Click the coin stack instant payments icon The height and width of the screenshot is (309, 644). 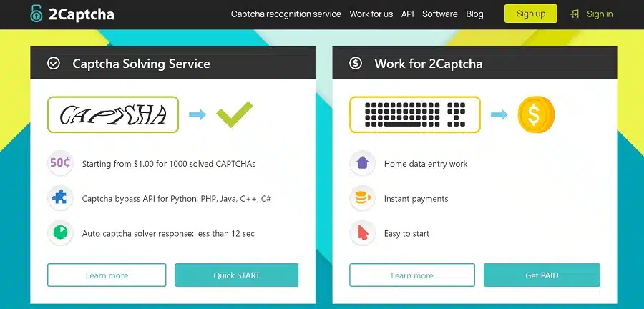[x=362, y=198]
